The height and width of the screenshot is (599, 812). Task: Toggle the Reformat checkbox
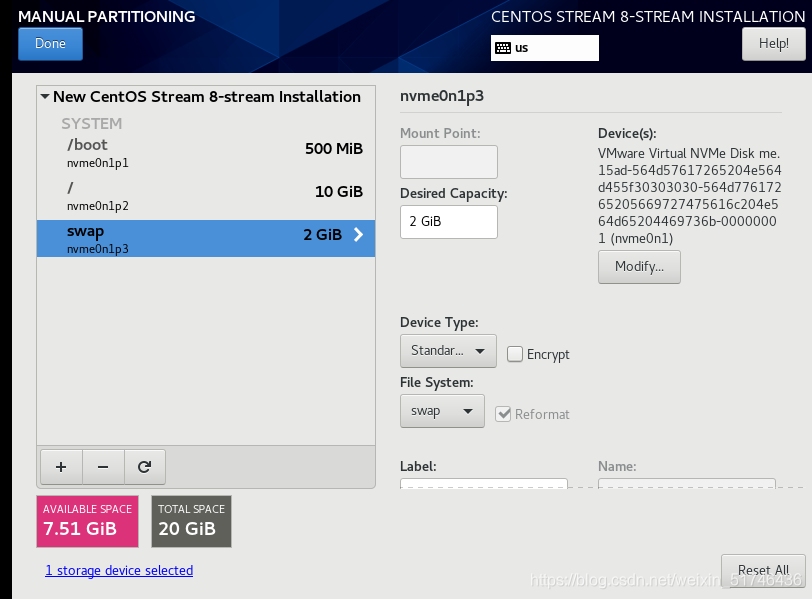coord(503,414)
